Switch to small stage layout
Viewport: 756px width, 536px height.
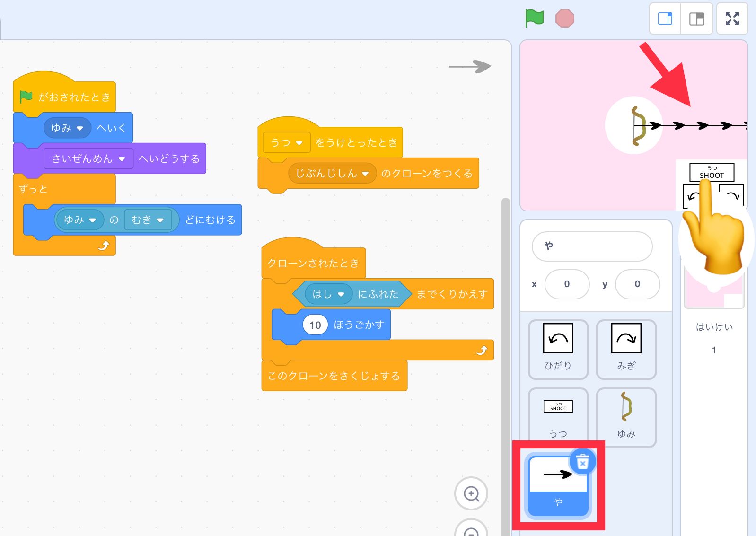pyautogui.click(x=665, y=19)
